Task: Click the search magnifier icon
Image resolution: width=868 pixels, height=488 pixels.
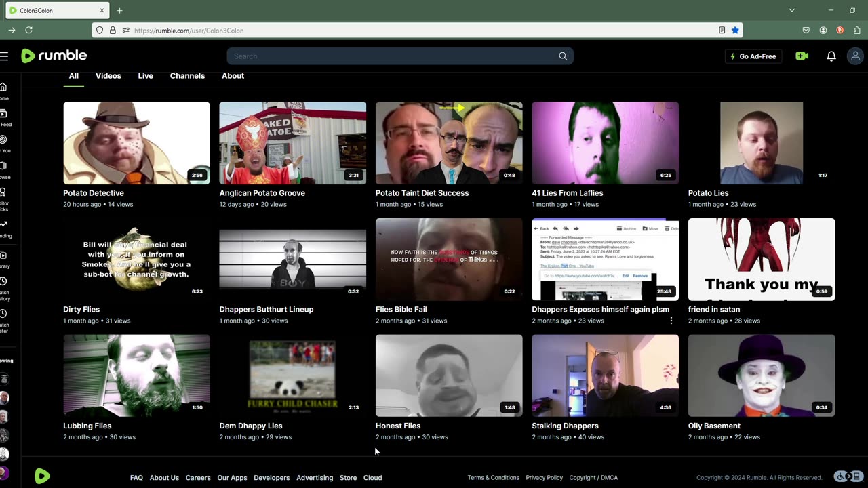Action: click(x=563, y=56)
